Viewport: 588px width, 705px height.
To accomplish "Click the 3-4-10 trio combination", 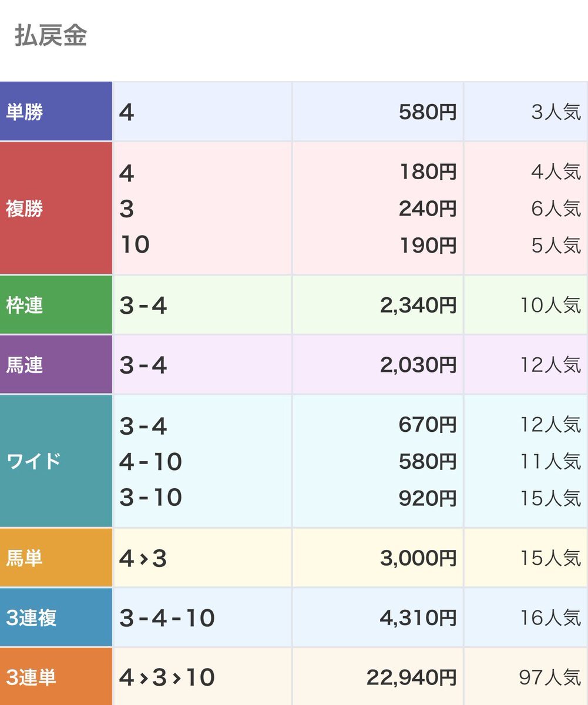I will (x=167, y=618).
